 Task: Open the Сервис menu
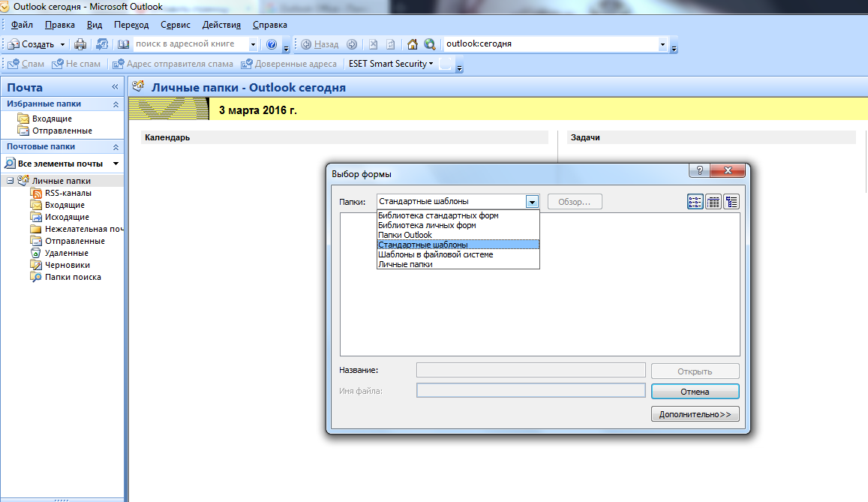(176, 25)
